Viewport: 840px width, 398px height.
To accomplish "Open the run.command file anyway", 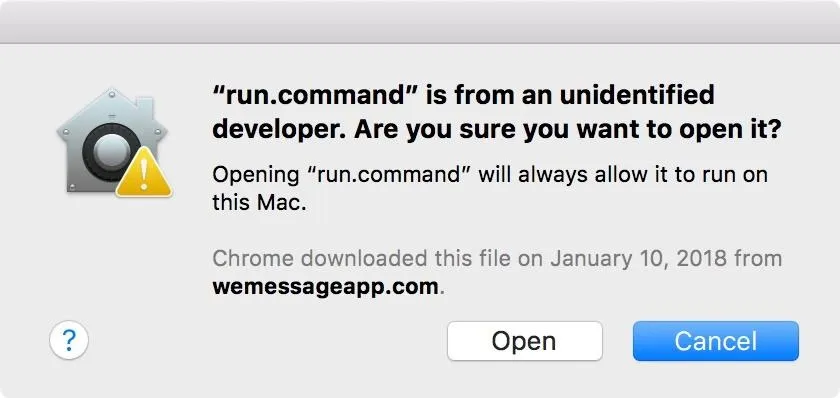I will click(x=524, y=341).
